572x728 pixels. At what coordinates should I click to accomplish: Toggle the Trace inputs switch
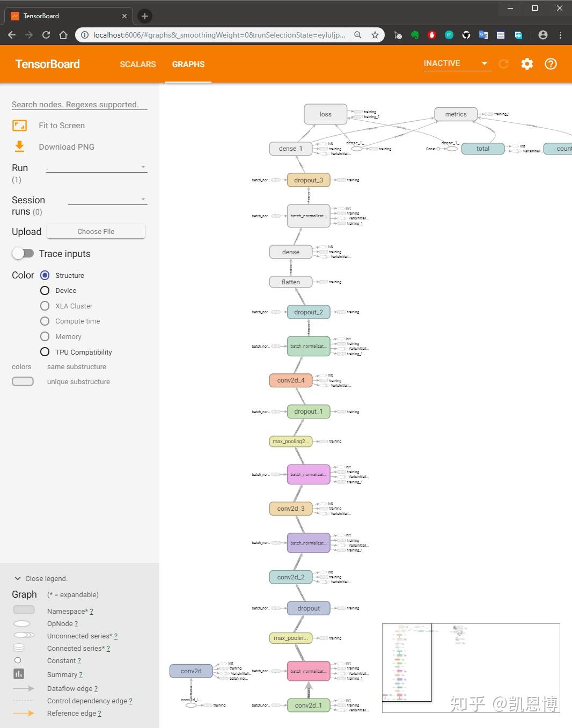pos(23,253)
